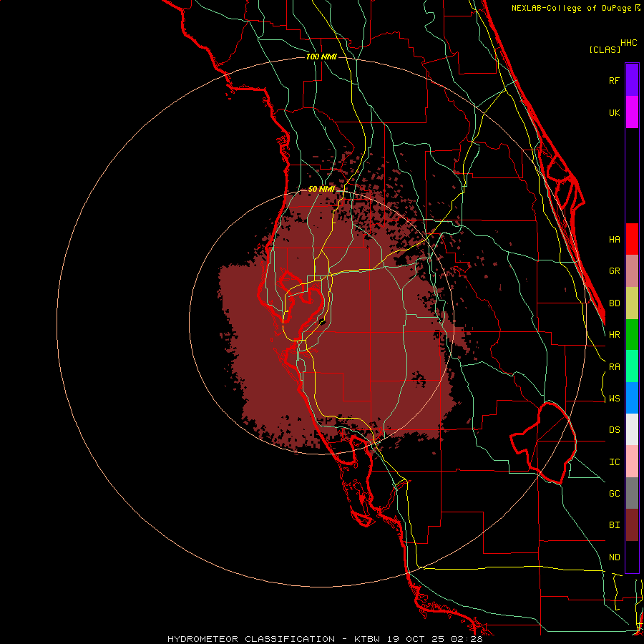The height and width of the screenshot is (644, 644).
Task: Click the IC light pink legend swatch
Action: coord(632,462)
